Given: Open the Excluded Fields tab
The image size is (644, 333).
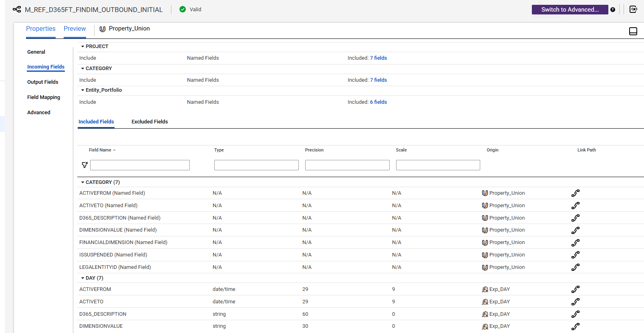Looking at the screenshot, I should coord(150,122).
